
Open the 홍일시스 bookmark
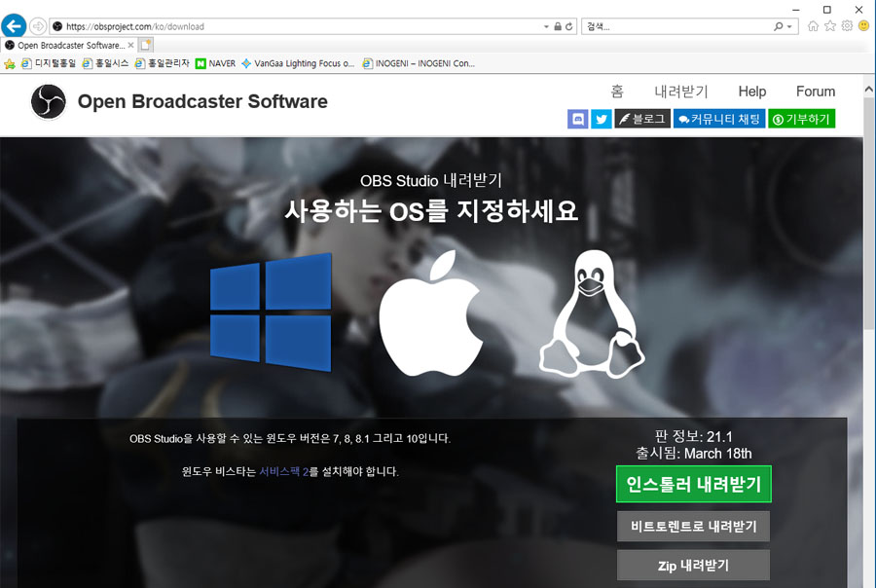click(105, 63)
